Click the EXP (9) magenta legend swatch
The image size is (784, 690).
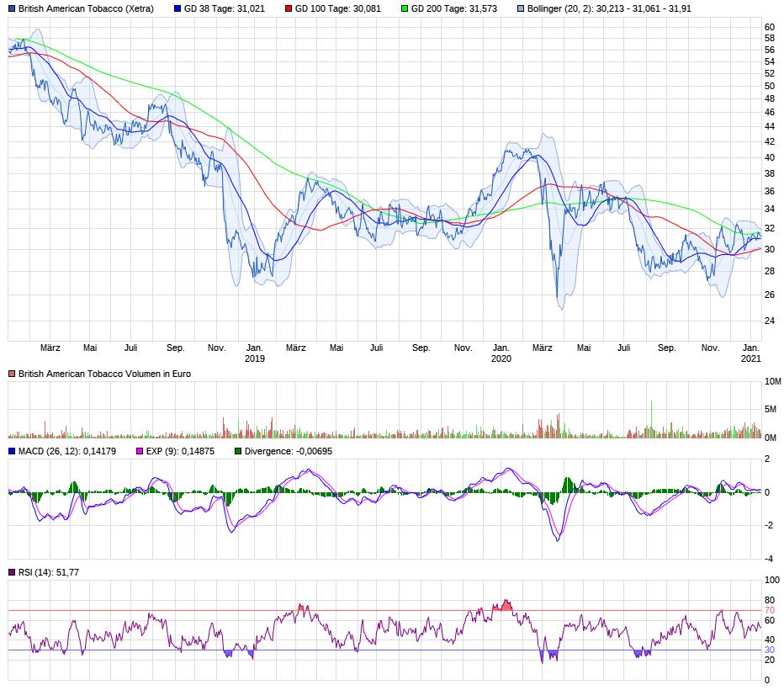pyautogui.click(x=140, y=451)
